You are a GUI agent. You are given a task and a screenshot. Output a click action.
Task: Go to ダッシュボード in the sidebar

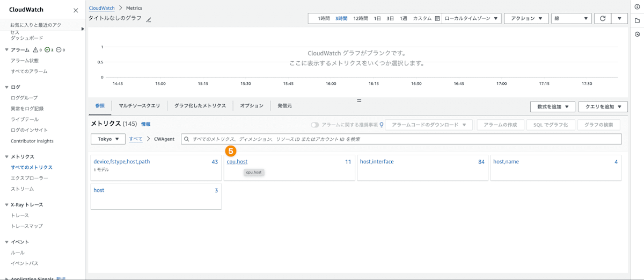point(27,38)
